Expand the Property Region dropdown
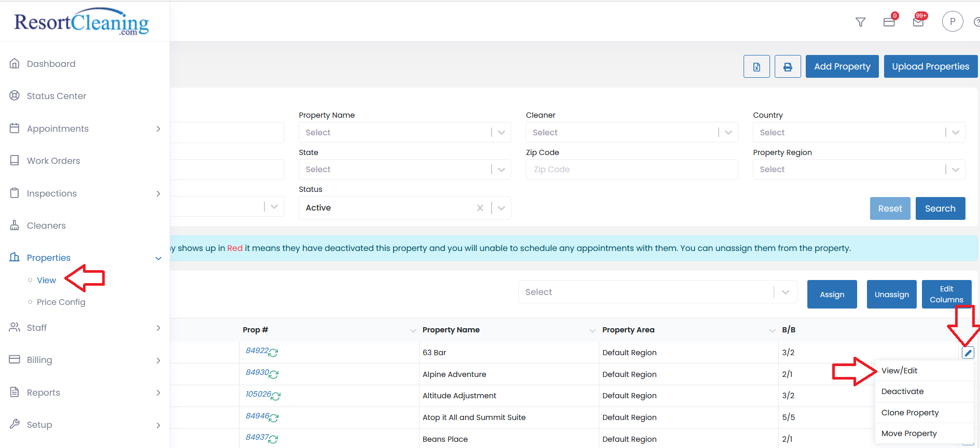Image resolution: width=980 pixels, height=448 pixels. tap(858, 170)
